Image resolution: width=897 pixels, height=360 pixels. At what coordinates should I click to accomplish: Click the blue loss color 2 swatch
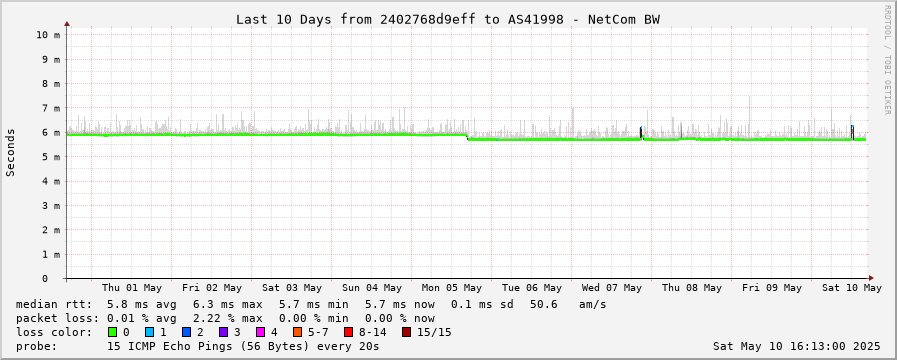pos(186,332)
